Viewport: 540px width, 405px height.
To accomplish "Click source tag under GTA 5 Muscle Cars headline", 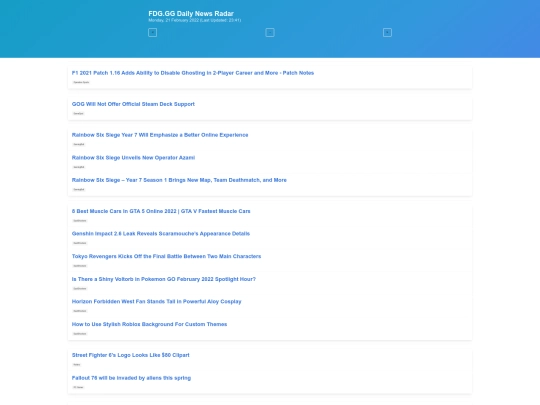I will click(80, 220).
